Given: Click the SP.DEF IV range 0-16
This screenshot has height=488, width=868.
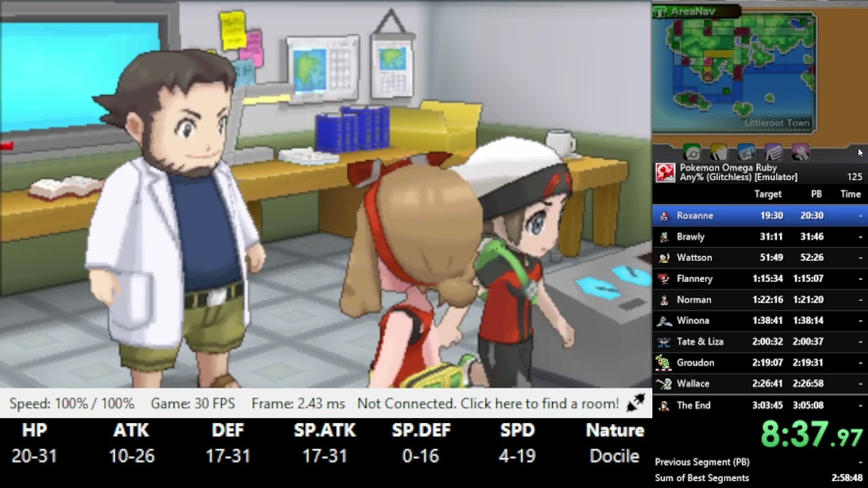Looking at the screenshot, I should click(x=421, y=456).
